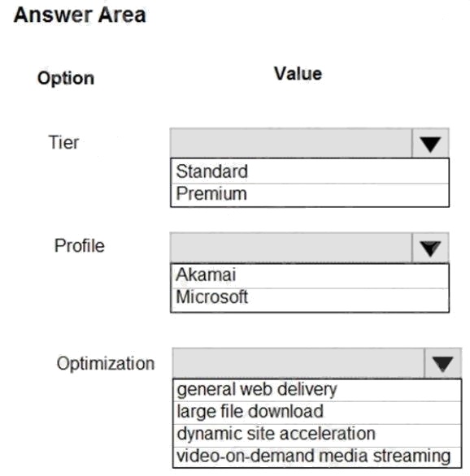Screen dimensions: 470x476
Task: Choose Akamai profile option
Action: point(310,275)
